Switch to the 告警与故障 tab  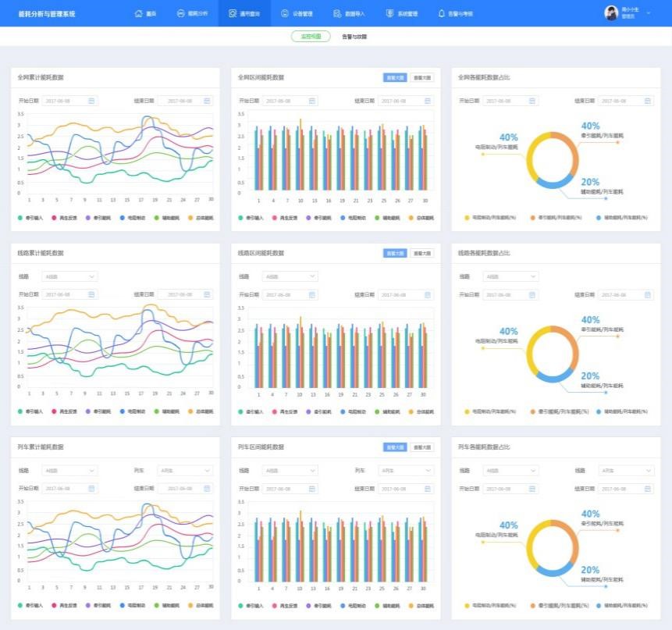354,37
